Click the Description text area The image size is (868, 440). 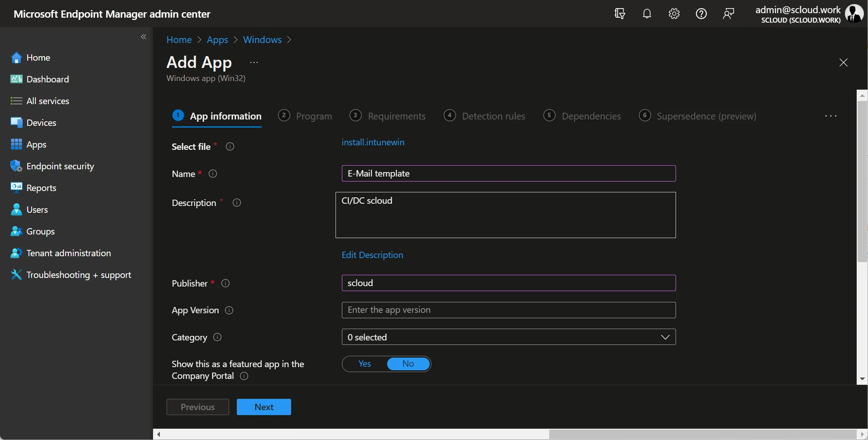(x=505, y=215)
